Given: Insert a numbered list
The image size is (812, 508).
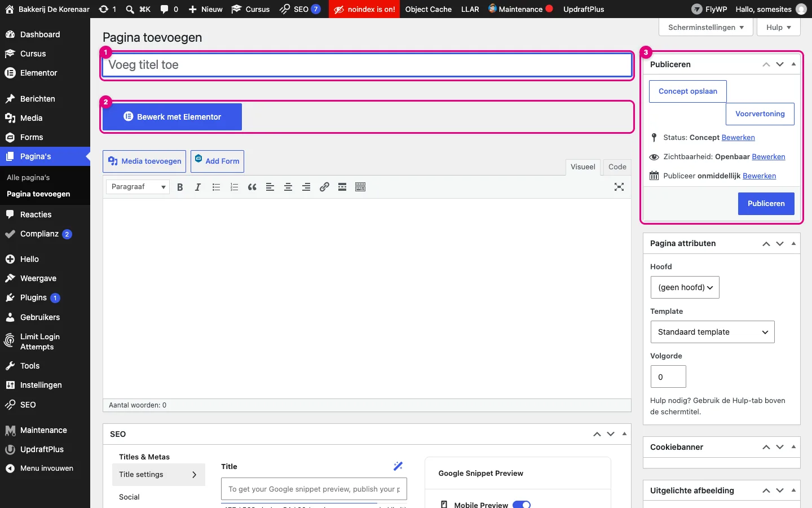Looking at the screenshot, I should click(x=234, y=187).
